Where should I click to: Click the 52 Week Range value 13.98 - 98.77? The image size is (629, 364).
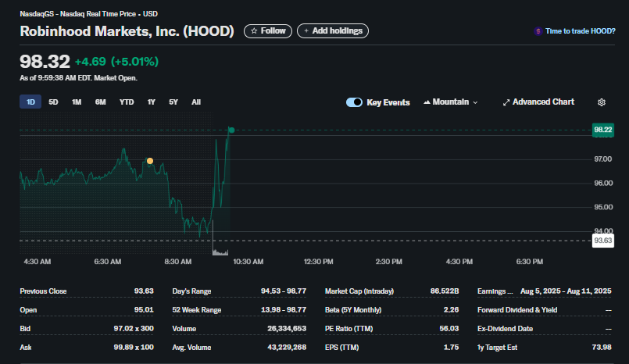284,310
